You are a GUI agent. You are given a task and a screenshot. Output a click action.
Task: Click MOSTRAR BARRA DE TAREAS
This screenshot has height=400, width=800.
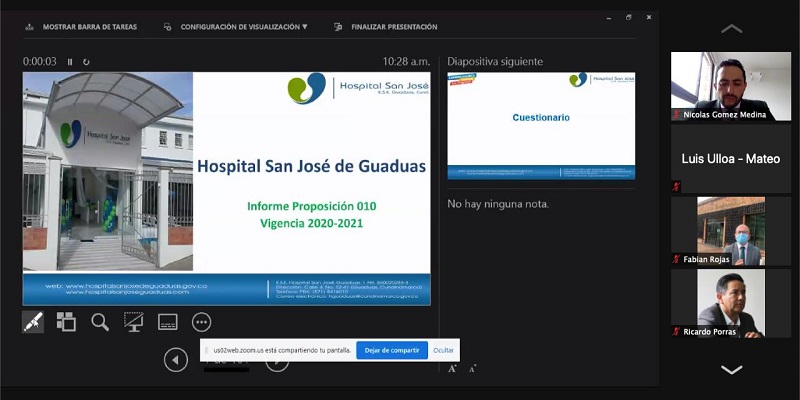tap(90, 27)
